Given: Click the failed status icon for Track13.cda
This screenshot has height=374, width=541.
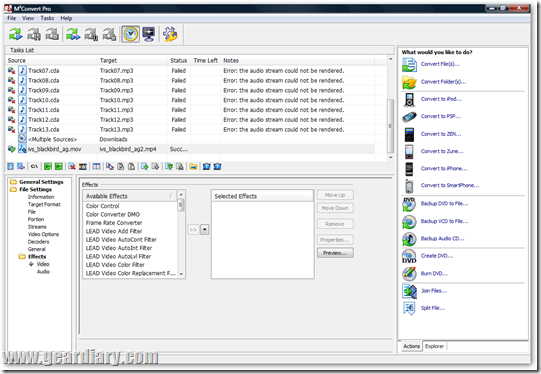Looking at the screenshot, I should click(x=11, y=129).
